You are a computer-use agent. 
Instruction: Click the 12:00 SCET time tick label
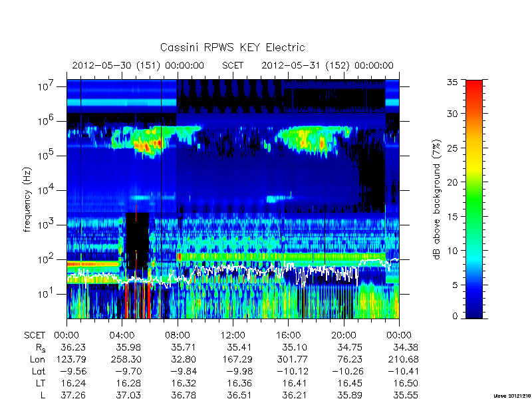(x=233, y=336)
